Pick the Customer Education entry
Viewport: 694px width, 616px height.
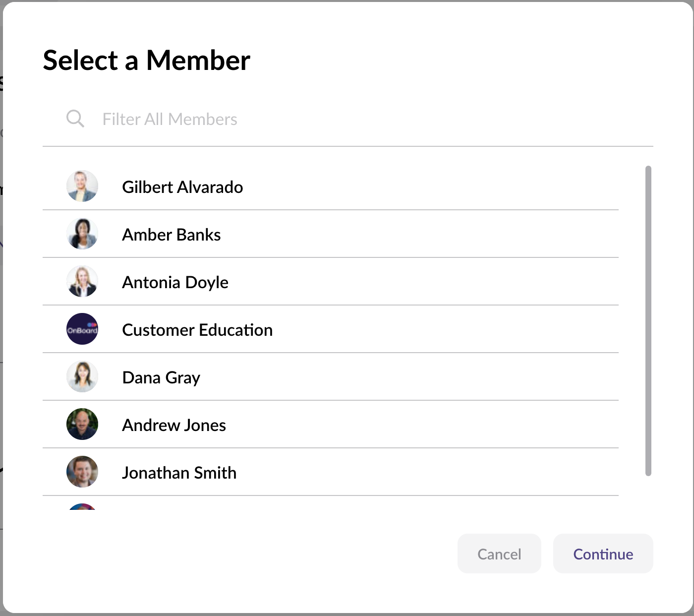[x=197, y=330]
